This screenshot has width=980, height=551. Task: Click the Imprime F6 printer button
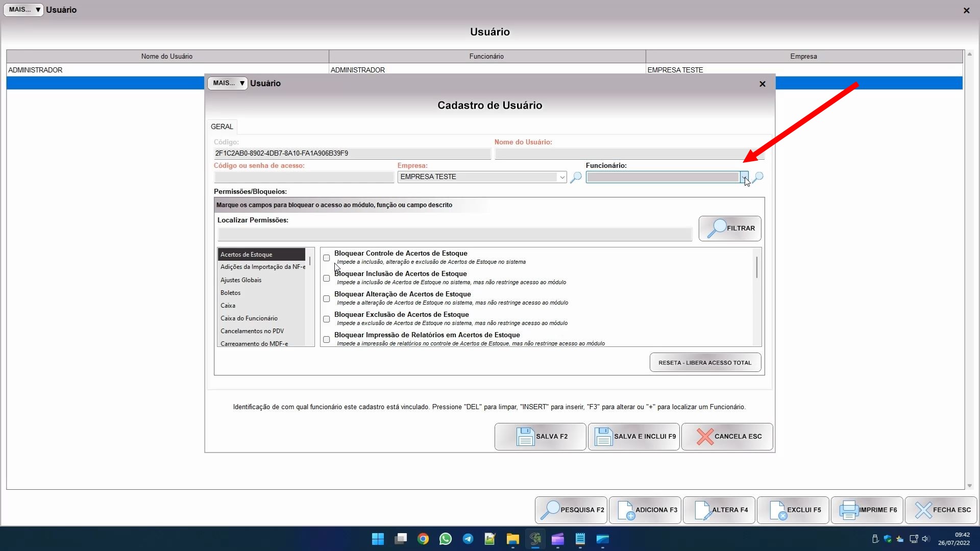click(x=867, y=510)
